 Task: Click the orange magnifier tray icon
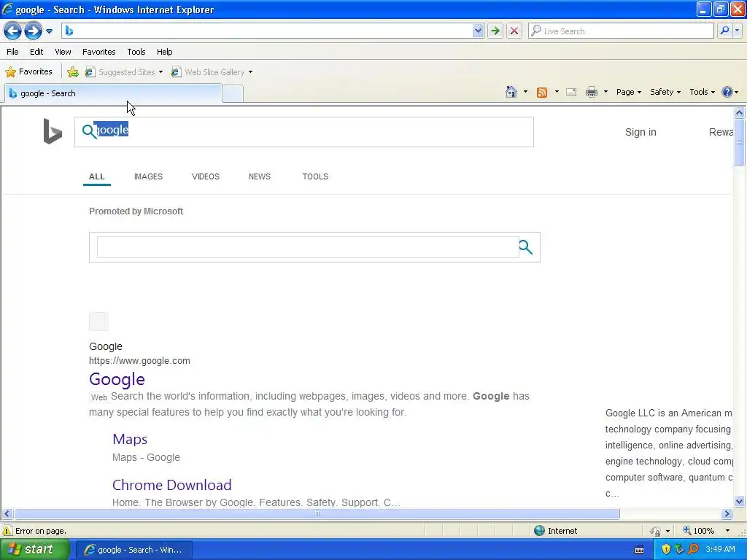click(x=693, y=550)
